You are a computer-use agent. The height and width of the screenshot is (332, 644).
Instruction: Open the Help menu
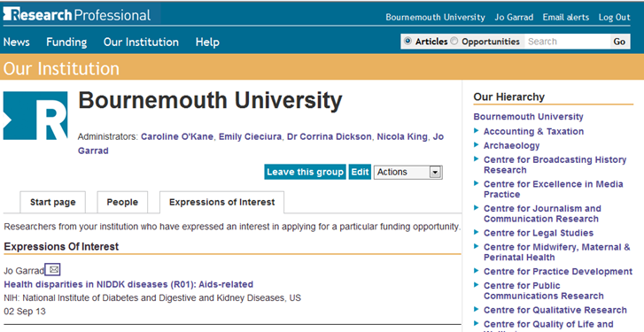pos(207,42)
